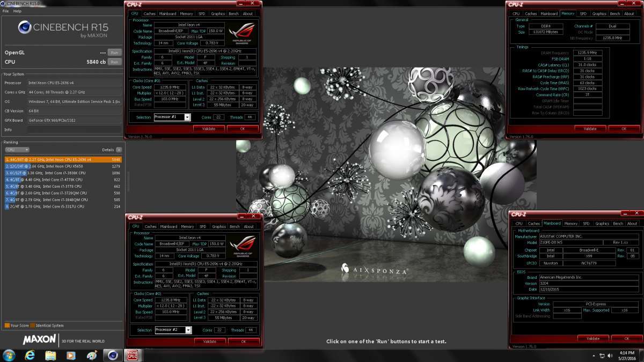Image resolution: width=644 pixels, height=362 pixels.
Task: Click OK in the Memory CPU-Z window
Action: [x=624, y=129]
